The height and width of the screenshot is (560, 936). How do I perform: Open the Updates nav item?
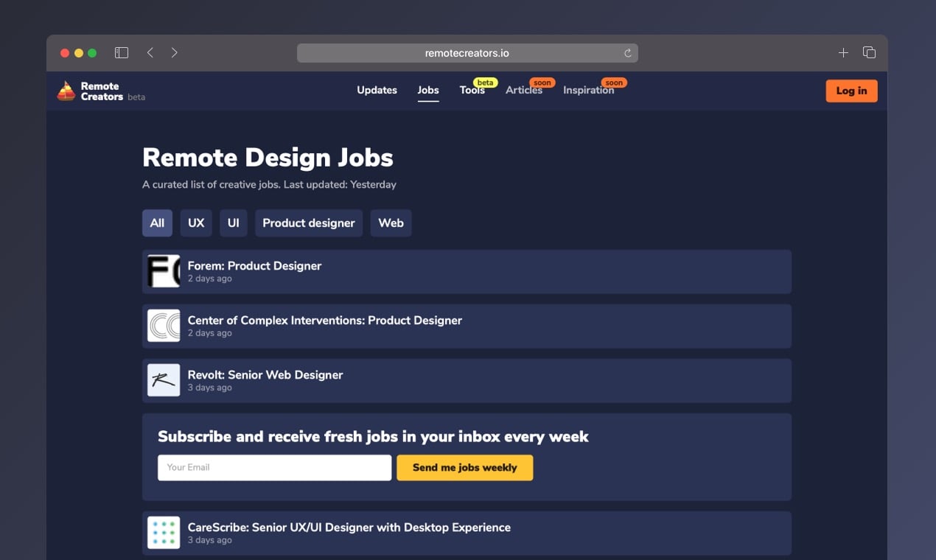click(377, 91)
